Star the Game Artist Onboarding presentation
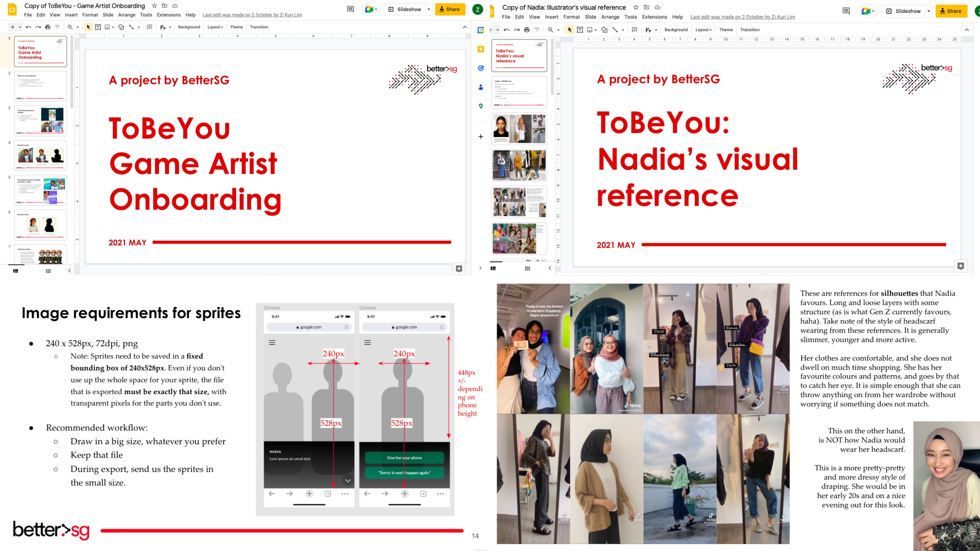The image size is (980, 551). (154, 6)
